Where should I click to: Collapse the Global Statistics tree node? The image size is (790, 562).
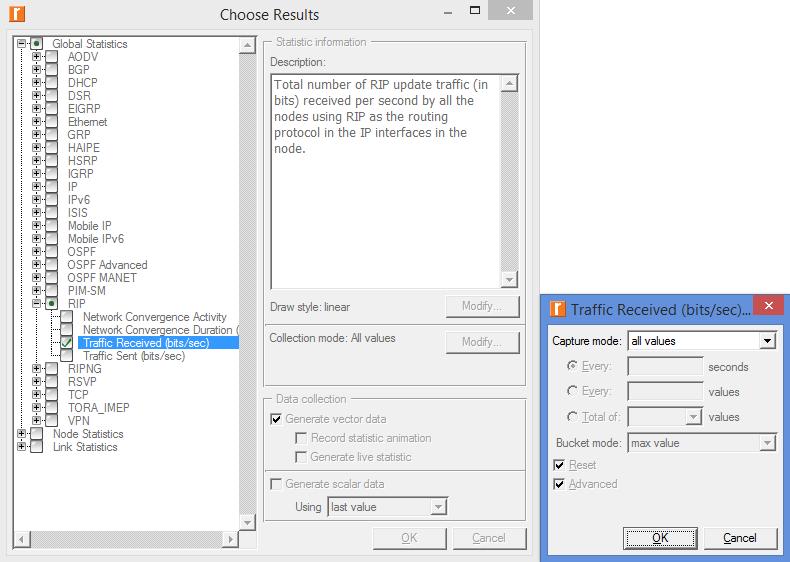point(21,43)
